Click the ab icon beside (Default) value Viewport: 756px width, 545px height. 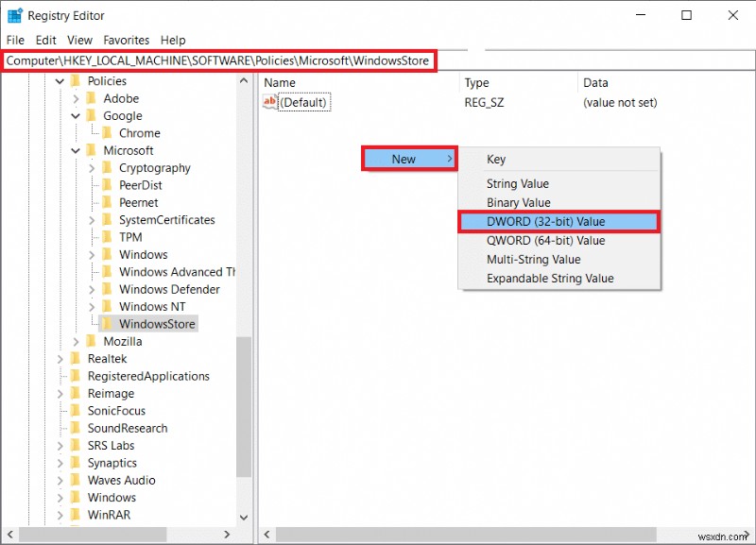click(x=270, y=102)
